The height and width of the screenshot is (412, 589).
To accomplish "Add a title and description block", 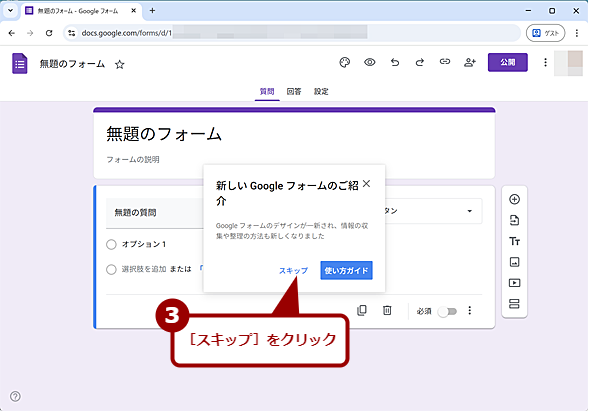I will pos(514,241).
